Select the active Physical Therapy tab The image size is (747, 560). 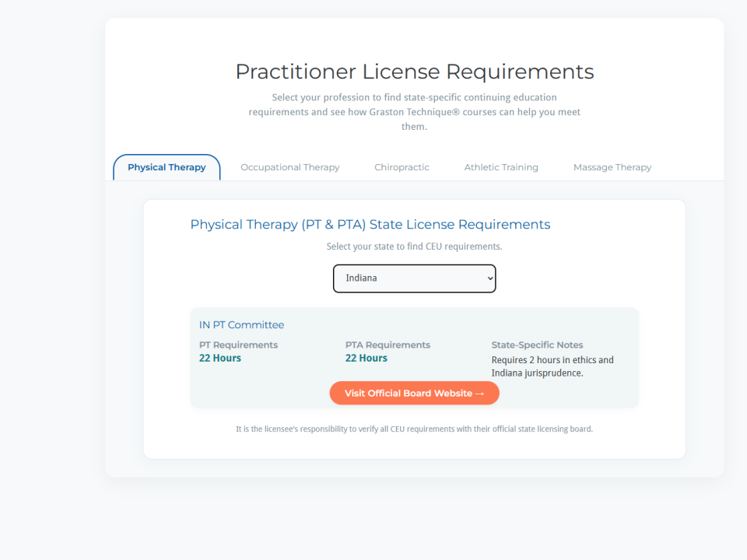[x=167, y=166]
